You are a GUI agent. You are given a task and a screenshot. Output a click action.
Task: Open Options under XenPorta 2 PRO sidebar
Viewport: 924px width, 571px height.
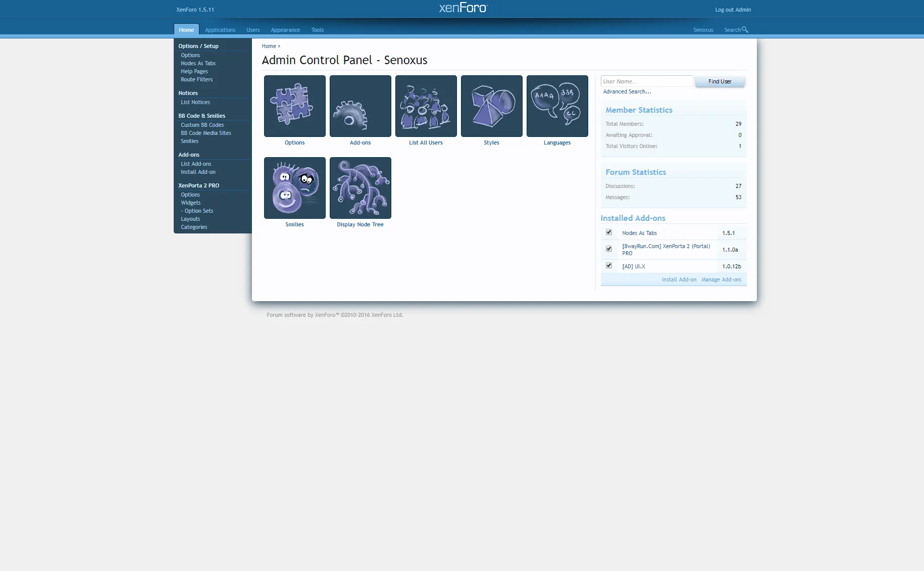(190, 195)
